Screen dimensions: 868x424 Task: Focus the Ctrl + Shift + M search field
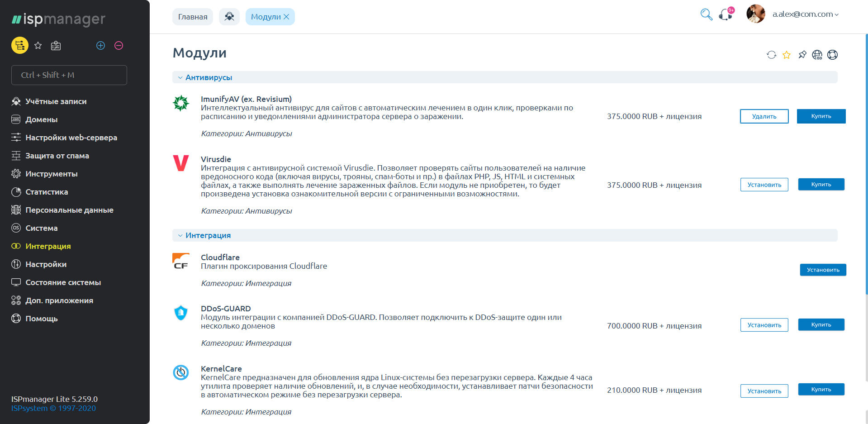[x=69, y=75]
